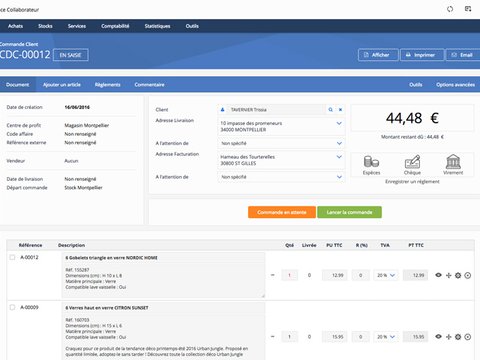Switch to the Document tab
Screen dimensions: 480x360
[x=18, y=85]
